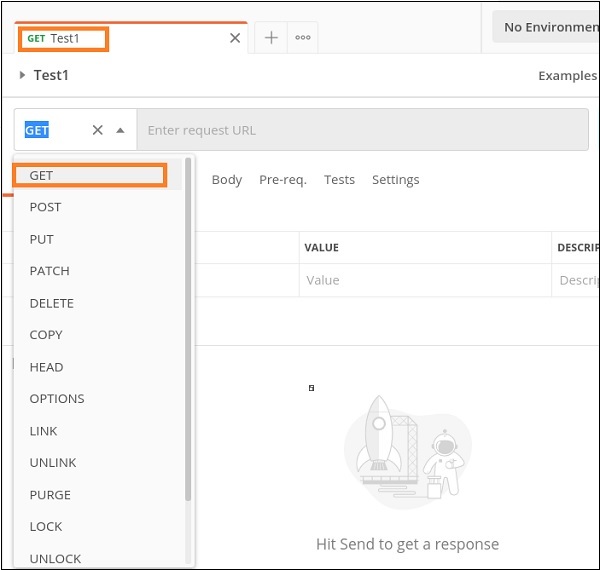Click the method list scrollbar
This screenshot has width=600, height=570.
tap(188, 330)
